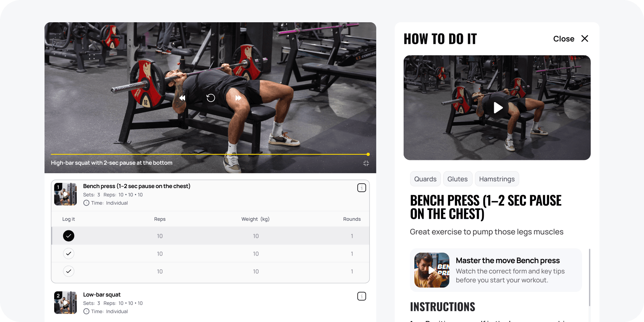Screen dimensions: 644x322
Task: Click the replay circular arrow icon
Action: point(211,98)
